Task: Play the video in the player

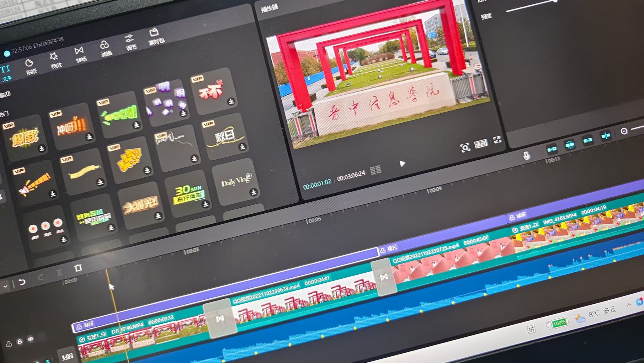Action: tap(402, 164)
